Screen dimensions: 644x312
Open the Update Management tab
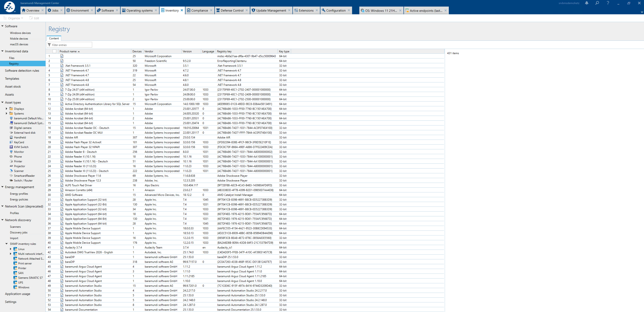[271, 10]
